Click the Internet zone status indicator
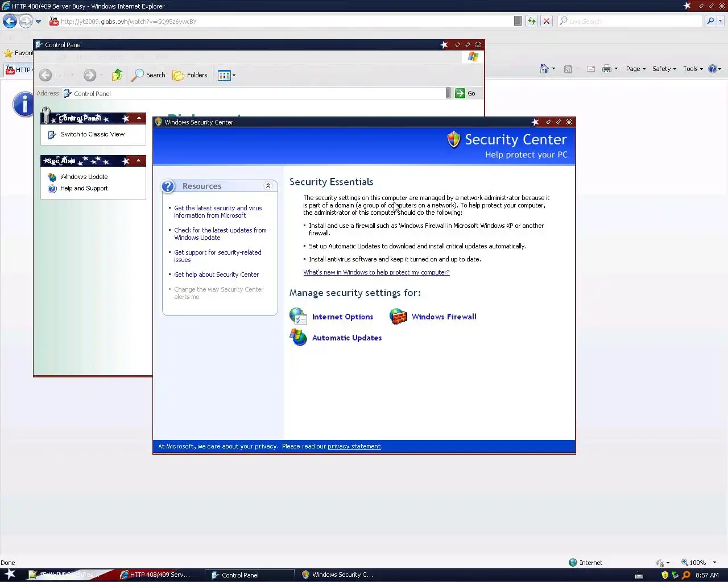Image resolution: width=728 pixels, height=582 pixels. (585, 563)
